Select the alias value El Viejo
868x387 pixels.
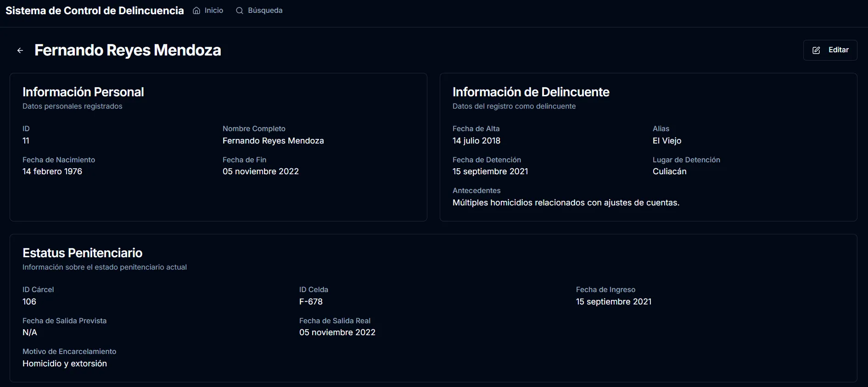[667, 141]
